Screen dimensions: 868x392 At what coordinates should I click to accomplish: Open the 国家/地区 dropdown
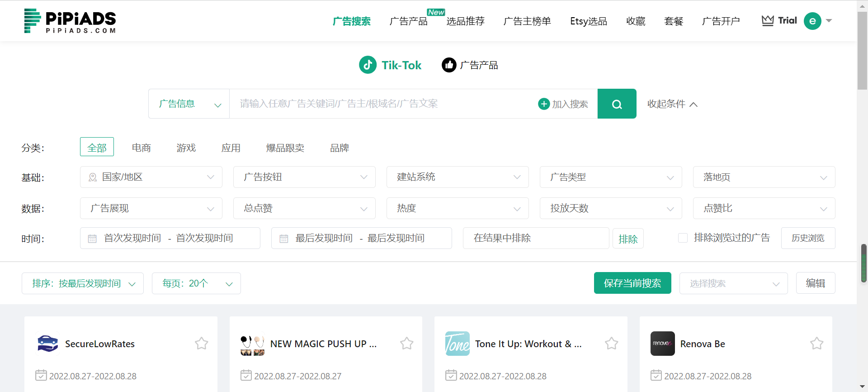[x=151, y=177]
